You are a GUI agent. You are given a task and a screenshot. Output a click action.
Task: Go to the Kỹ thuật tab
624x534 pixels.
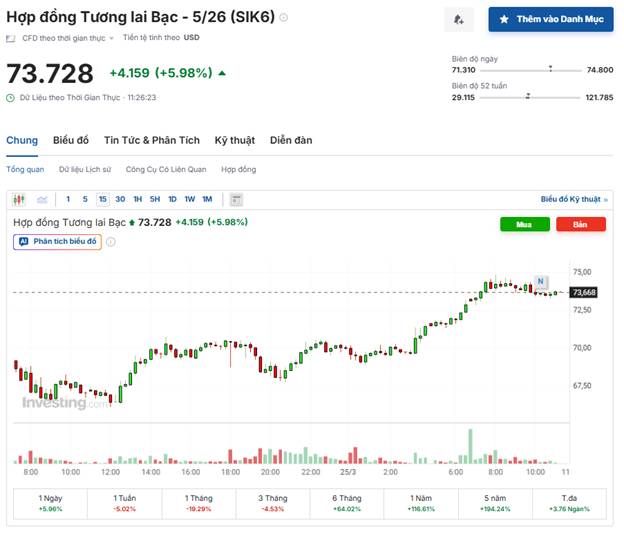tap(235, 140)
